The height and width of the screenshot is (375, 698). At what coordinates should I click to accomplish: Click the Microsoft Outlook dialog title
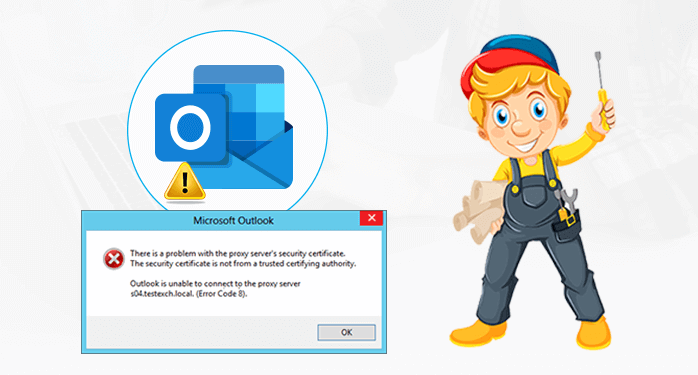[x=233, y=220]
